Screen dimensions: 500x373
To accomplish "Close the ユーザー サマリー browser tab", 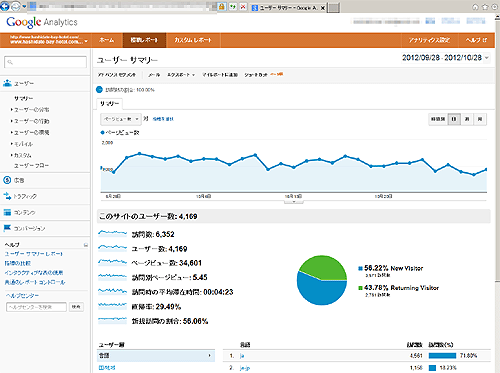I will click(323, 8).
